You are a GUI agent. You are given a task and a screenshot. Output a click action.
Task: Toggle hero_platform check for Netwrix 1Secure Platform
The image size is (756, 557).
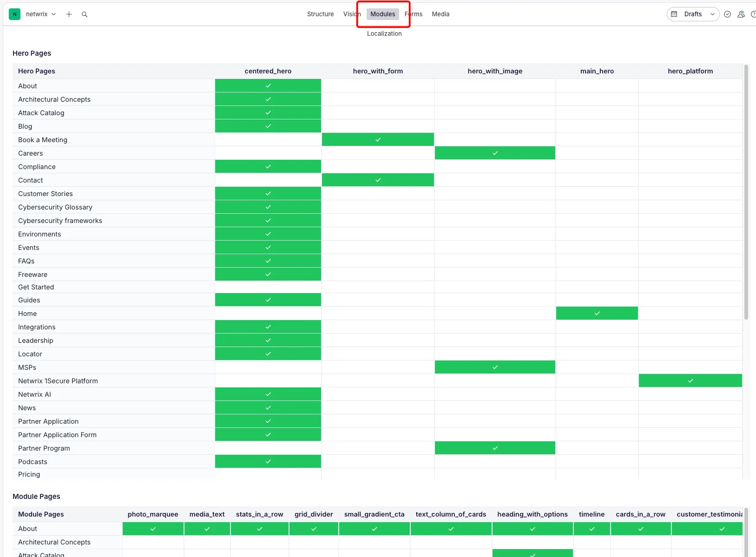[x=690, y=380]
